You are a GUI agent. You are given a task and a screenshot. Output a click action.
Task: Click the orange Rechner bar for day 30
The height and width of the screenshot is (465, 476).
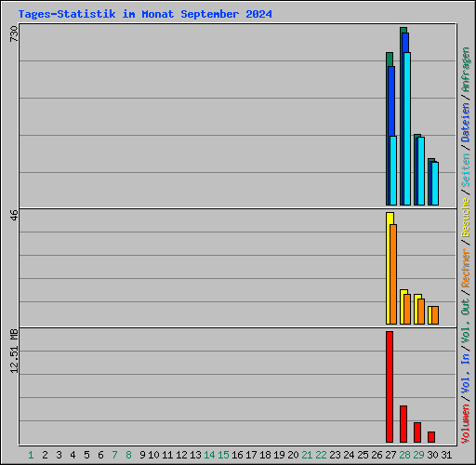tap(435, 315)
